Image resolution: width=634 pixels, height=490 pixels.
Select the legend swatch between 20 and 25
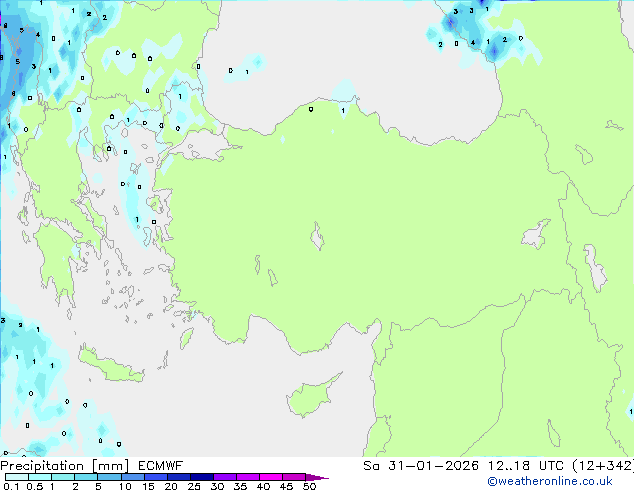click(179, 477)
